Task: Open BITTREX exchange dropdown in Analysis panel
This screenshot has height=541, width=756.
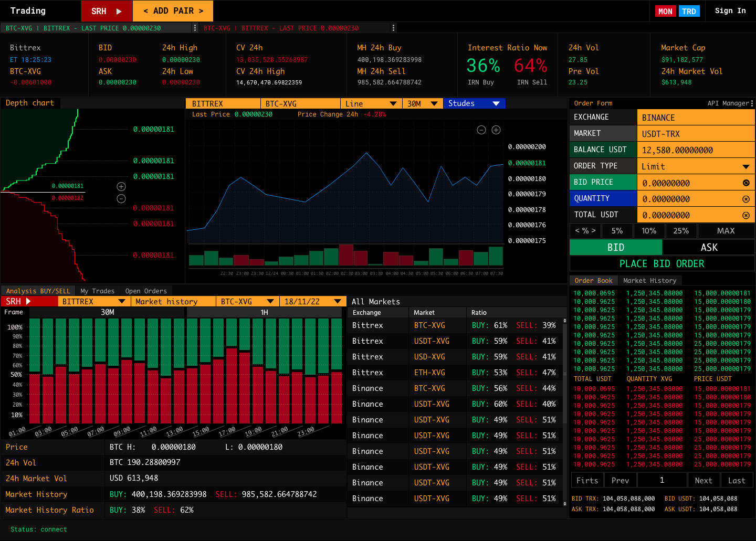Action: 94,301
